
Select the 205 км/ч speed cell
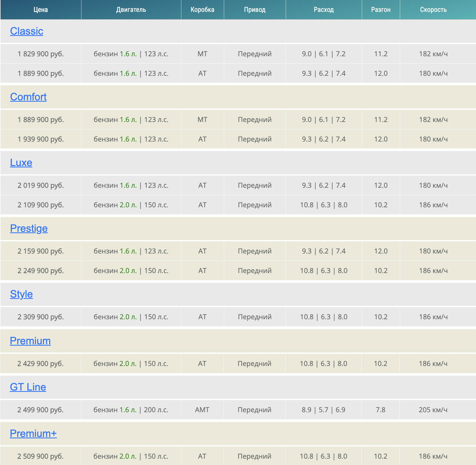433,410
